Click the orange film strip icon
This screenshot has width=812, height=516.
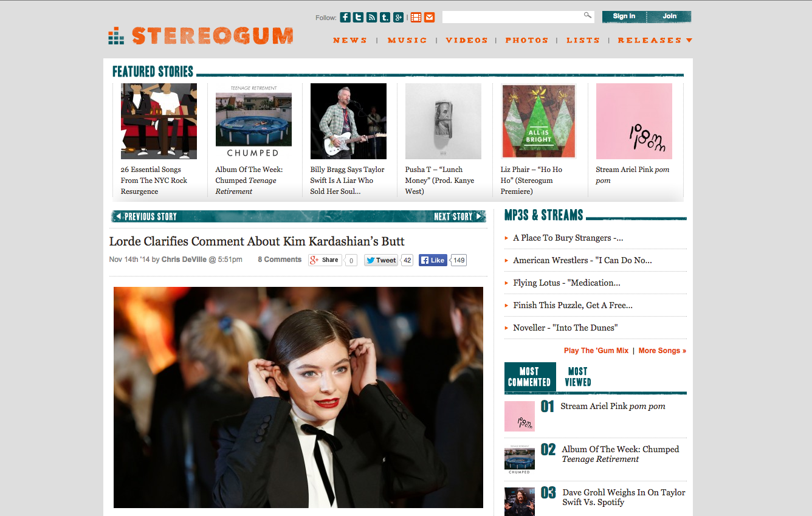point(416,17)
